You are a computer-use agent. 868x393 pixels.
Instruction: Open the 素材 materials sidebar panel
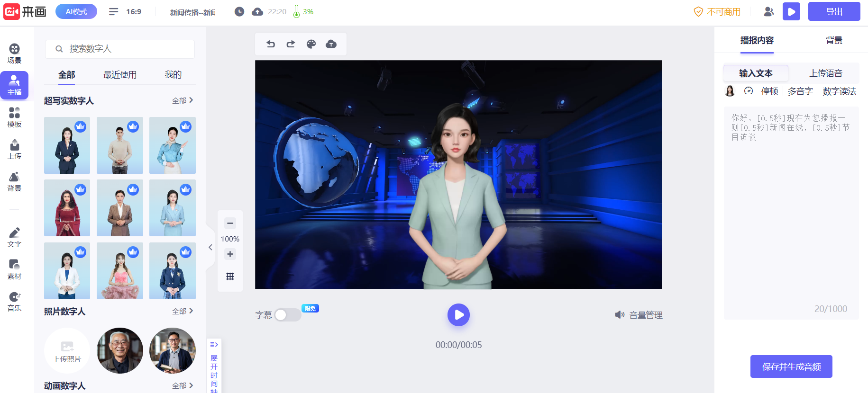[x=14, y=269]
